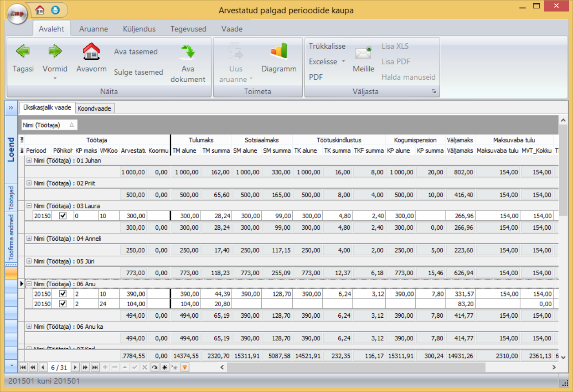Click the green Tagasi back arrow
The image size is (573, 392).
click(x=23, y=52)
